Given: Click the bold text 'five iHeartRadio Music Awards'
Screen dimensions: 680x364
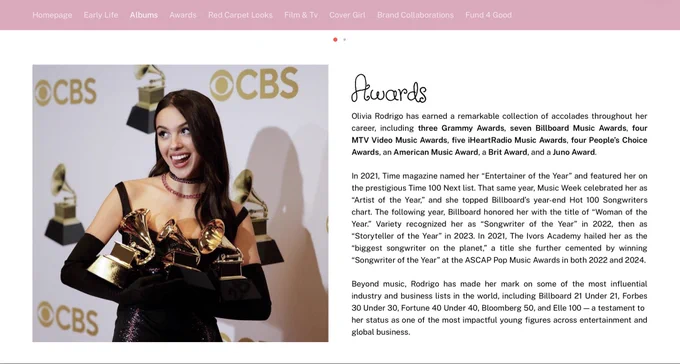Looking at the screenshot, I should pyautogui.click(x=509, y=140).
